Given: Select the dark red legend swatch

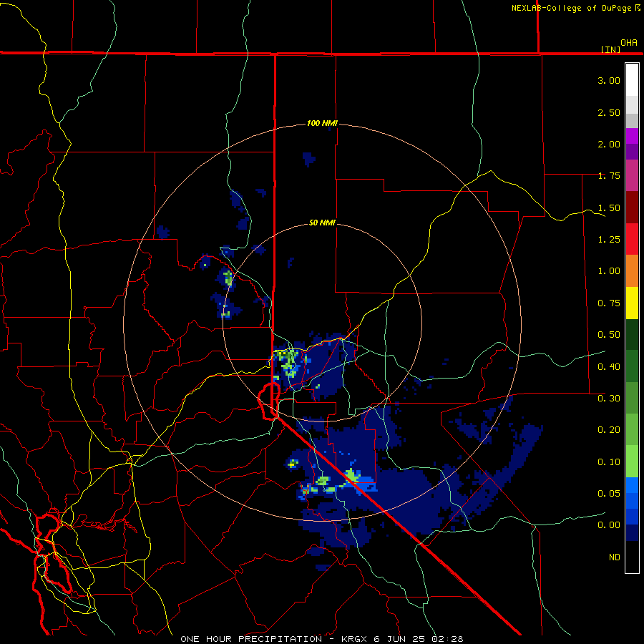Looking at the screenshot, I should (632, 208).
